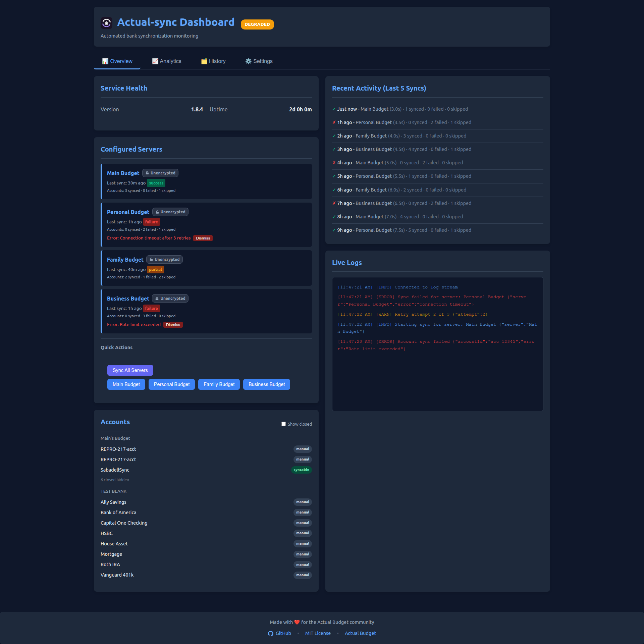Click the heart icon in the footer
The width and height of the screenshot is (644, 644).
297,622
